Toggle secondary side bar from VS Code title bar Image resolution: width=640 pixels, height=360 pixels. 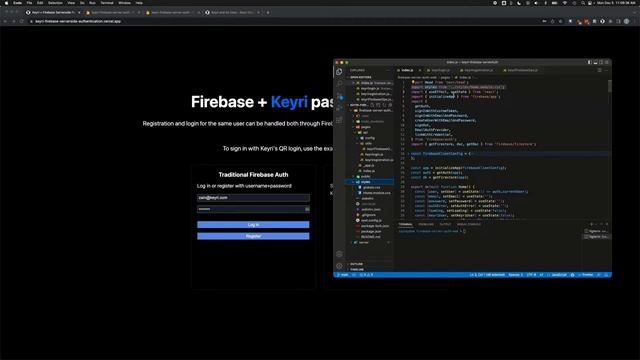tap(601, 62)
